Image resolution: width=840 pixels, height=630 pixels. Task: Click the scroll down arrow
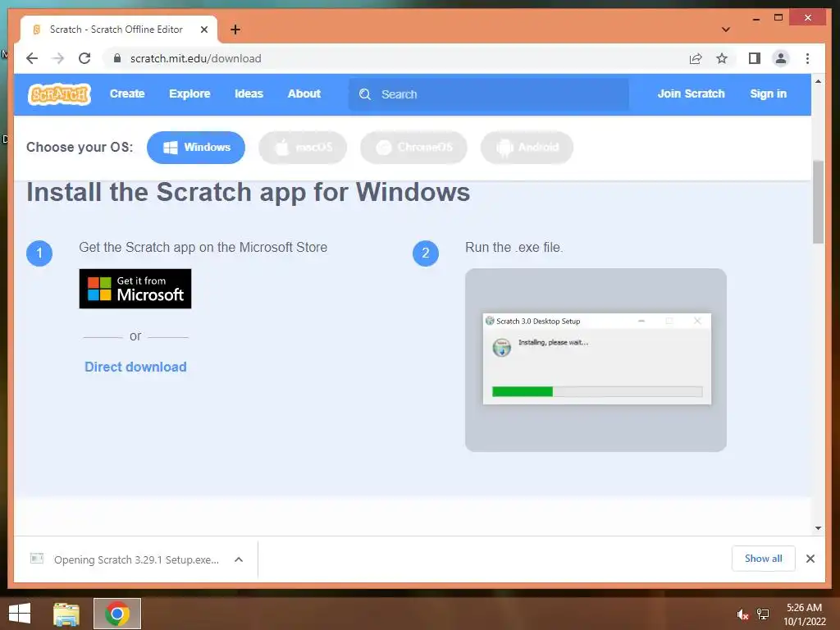point(818,528)
